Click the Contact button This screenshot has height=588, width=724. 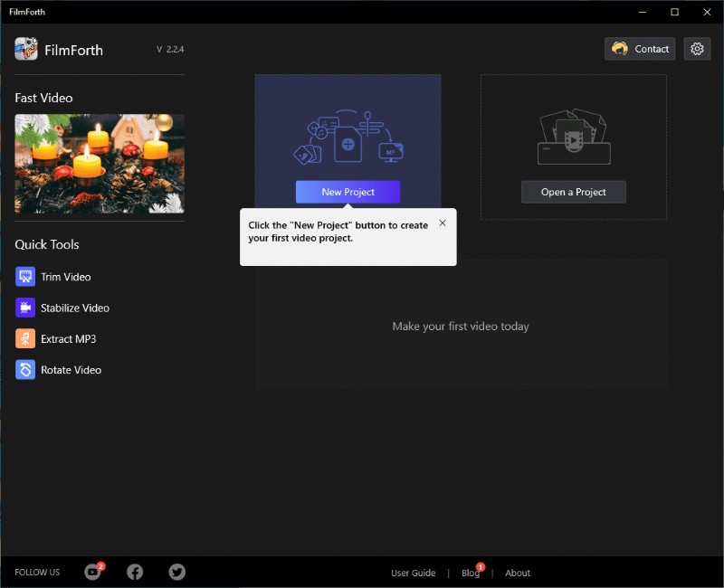[640, 49]
